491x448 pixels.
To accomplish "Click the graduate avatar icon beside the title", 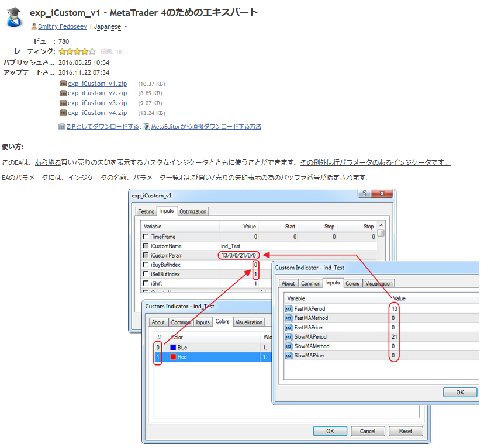I will pos(14,17).
